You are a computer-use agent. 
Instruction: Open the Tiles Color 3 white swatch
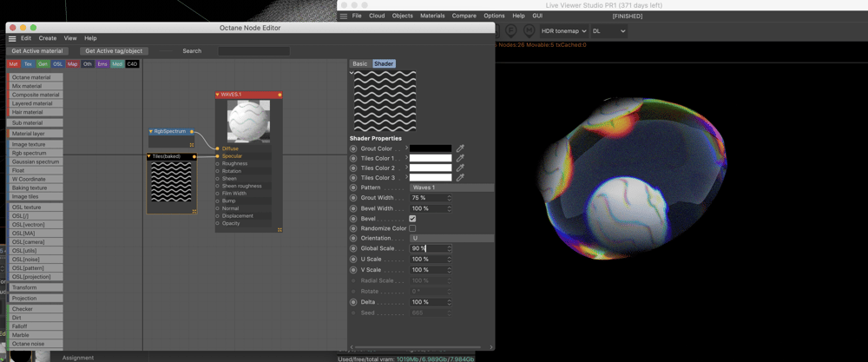(x=431, y=178)
